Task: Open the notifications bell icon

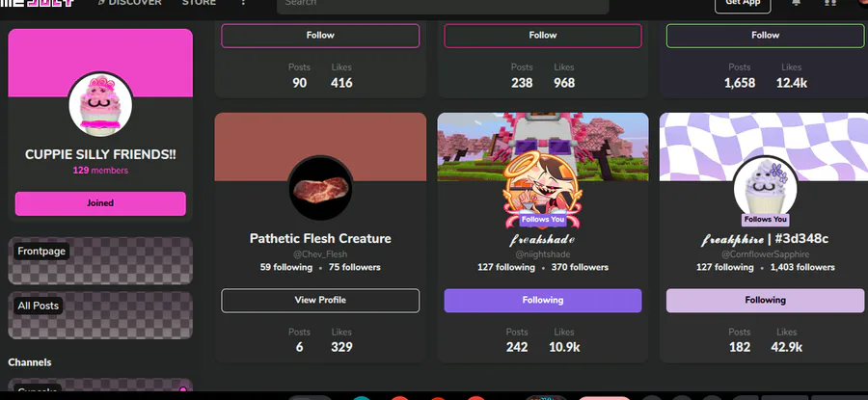Action: (796, 3)
